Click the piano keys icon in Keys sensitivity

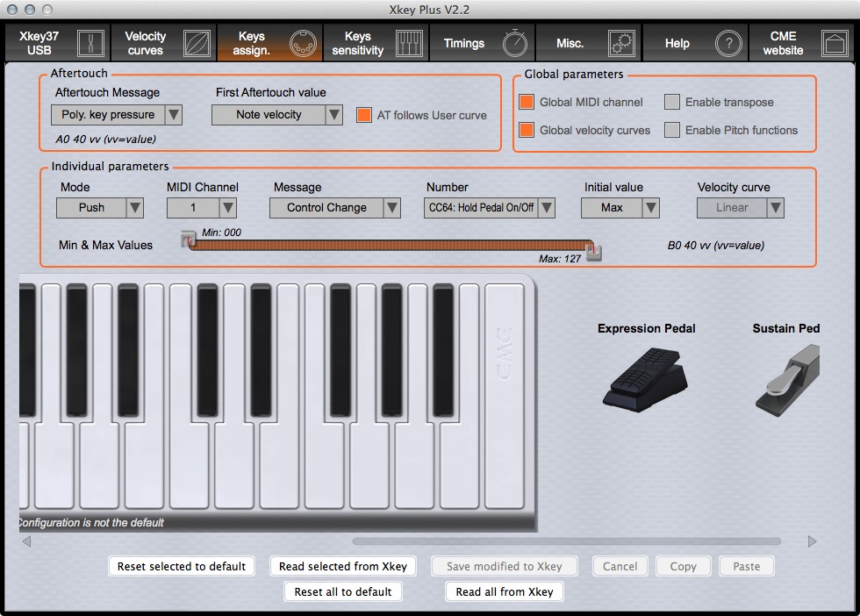click(x=409, y=43)
